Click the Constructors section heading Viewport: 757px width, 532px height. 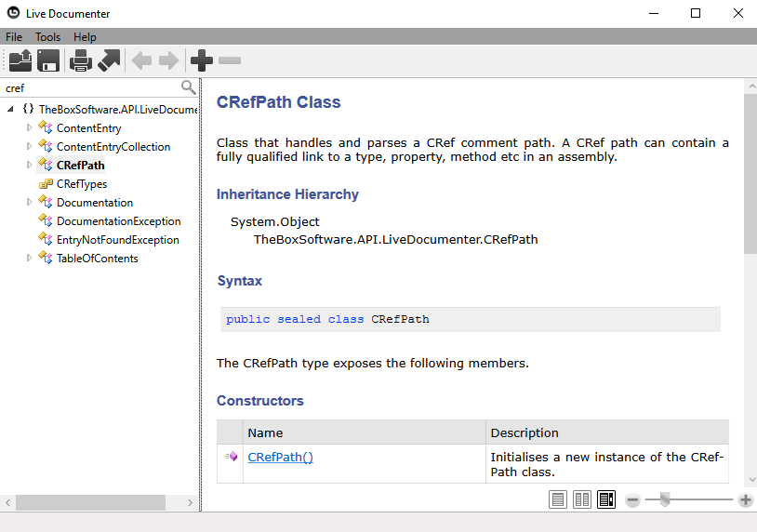[x=260, y=401]
